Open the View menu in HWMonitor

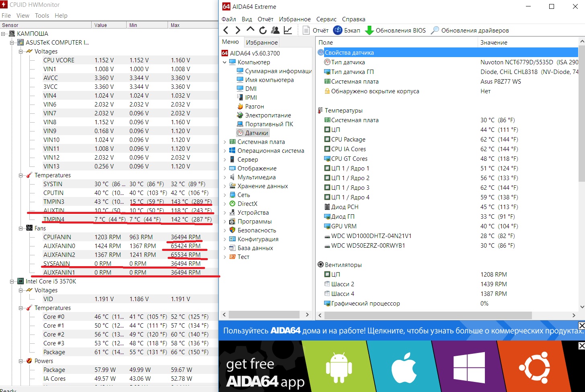point(23,15)
